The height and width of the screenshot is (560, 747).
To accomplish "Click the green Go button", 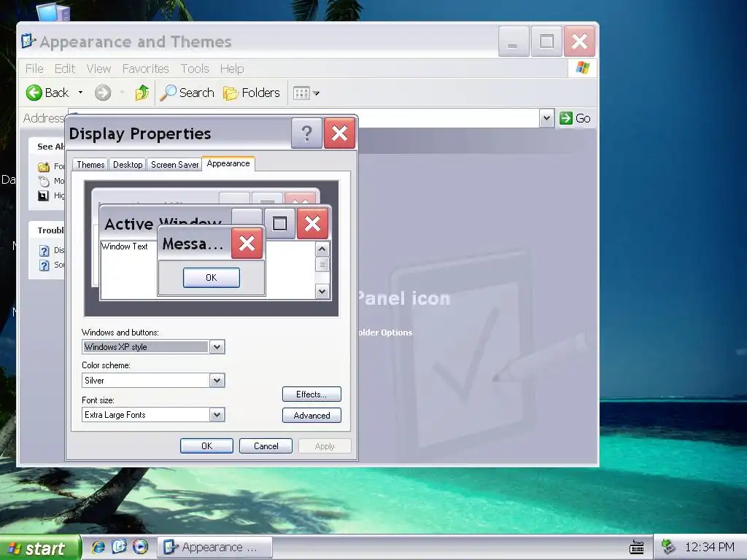I will coord(575,118).
